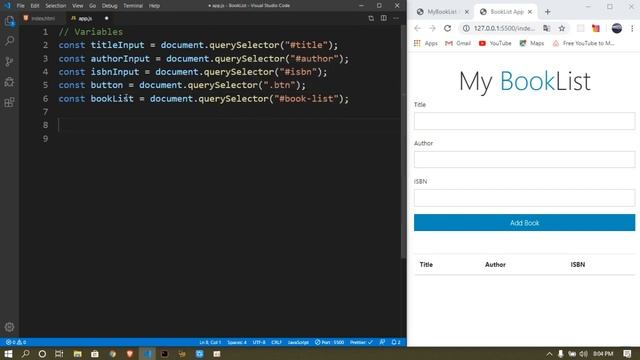
Task: View site information icon in address bar
Action: click(x=466, y=28)
